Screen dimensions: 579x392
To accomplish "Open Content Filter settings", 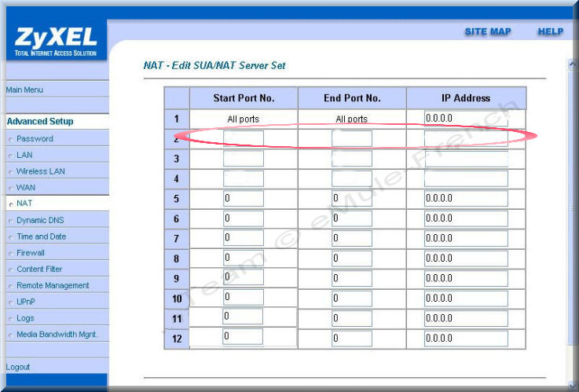I will point(39,269).
